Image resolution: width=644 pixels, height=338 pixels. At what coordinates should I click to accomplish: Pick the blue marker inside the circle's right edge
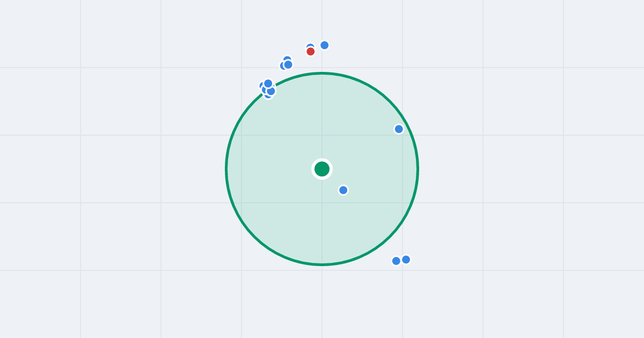(399, 129)
